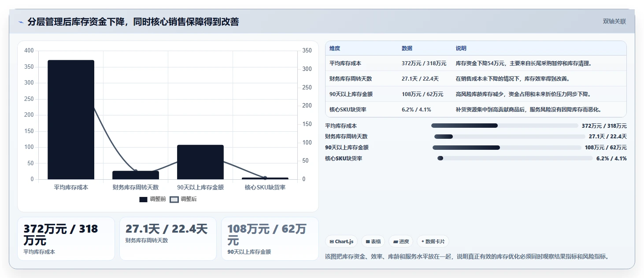Click the 平均库存成本 x-axis label
The width and height of the screenshot is (644, 278).
point(71,187)
